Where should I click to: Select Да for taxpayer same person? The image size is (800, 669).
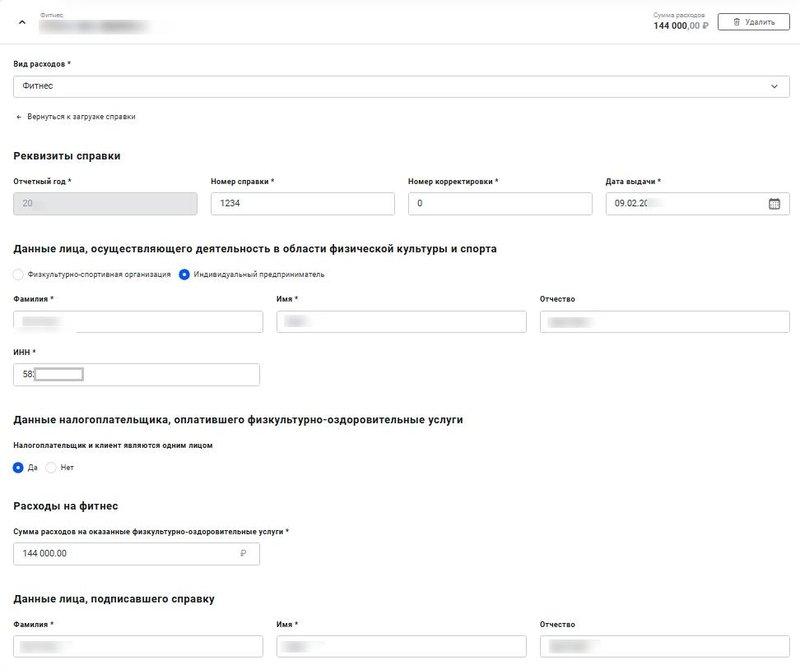(18, 467)
